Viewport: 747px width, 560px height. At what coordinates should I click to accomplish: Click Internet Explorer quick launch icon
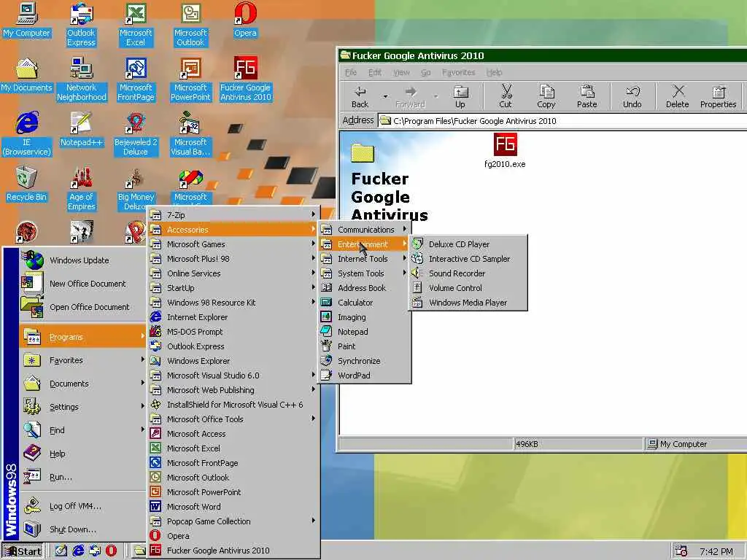(x=77, y=551)
